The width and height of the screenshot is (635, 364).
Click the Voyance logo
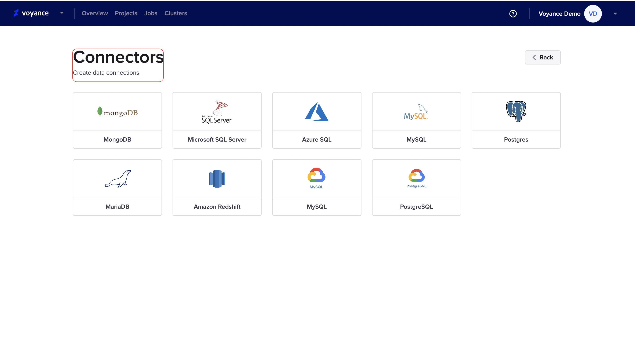tap(31, 13)
